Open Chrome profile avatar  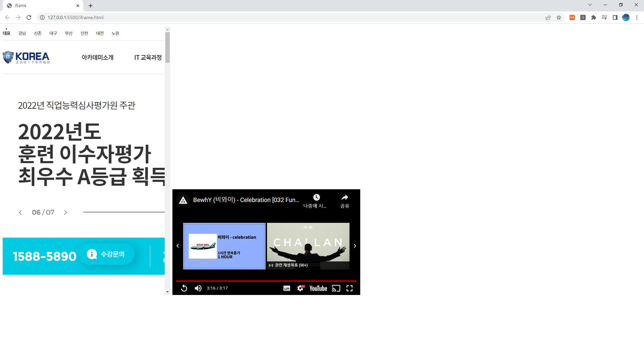pos(626,17)
